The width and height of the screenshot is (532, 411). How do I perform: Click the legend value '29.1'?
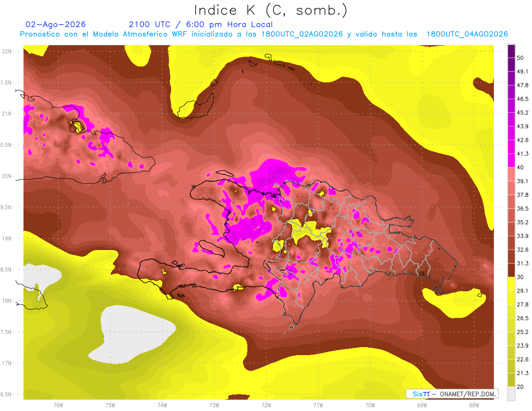point(523,291)
